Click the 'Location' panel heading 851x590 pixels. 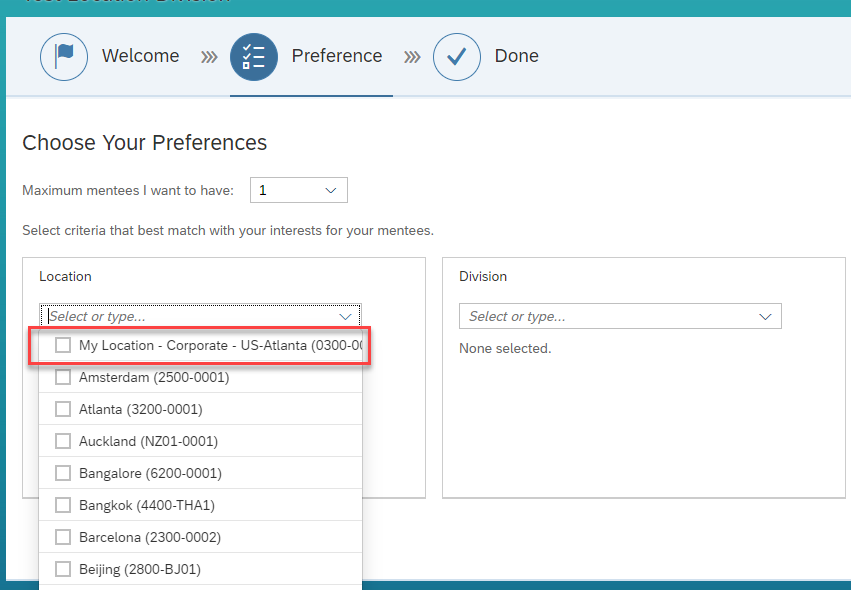click(65, 276)
